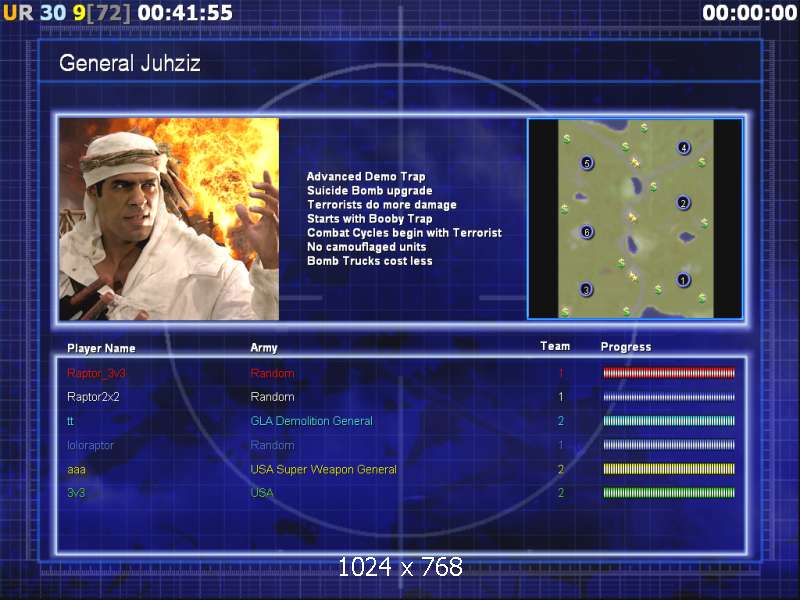This screenshot has width=800, height=600.
Task: Click Combat Cycles begin with Terrorist line
Action: tap(404, 233)
